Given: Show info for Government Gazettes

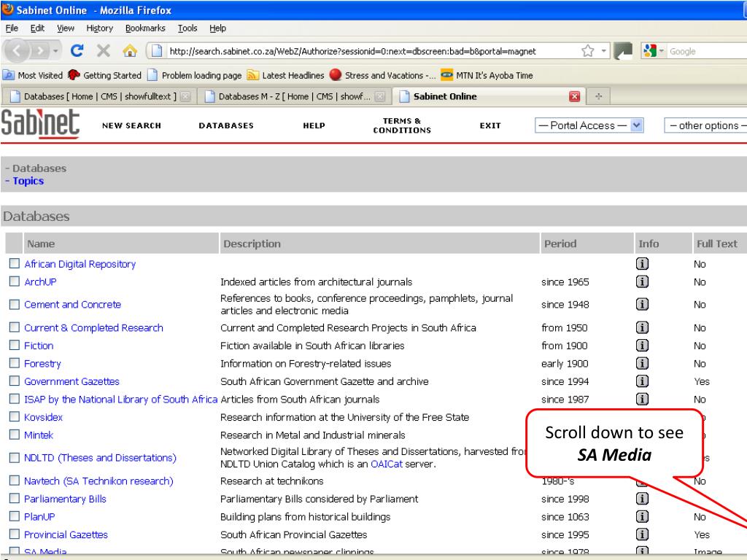Looking at the screenshot, I should 642,381.
